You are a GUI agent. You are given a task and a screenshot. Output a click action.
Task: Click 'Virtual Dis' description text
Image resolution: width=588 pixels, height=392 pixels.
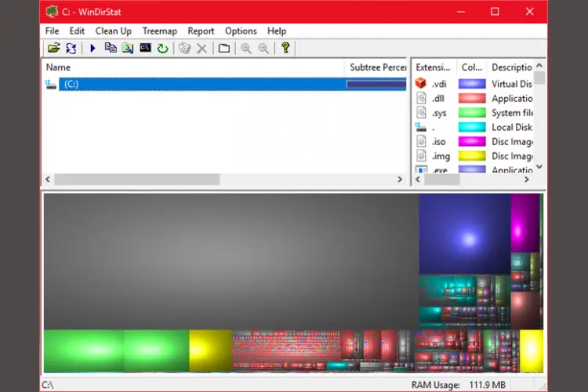coord(512,84)
